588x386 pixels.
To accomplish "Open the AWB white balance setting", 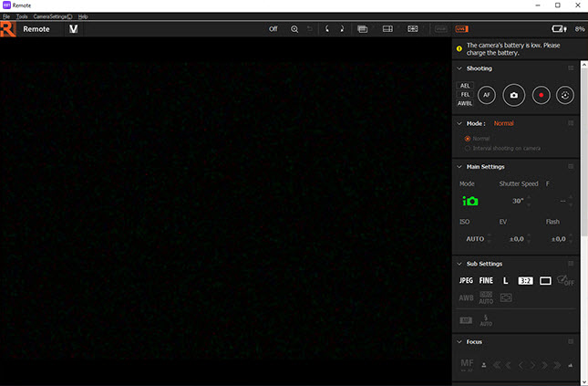I will tap(466, 297).
